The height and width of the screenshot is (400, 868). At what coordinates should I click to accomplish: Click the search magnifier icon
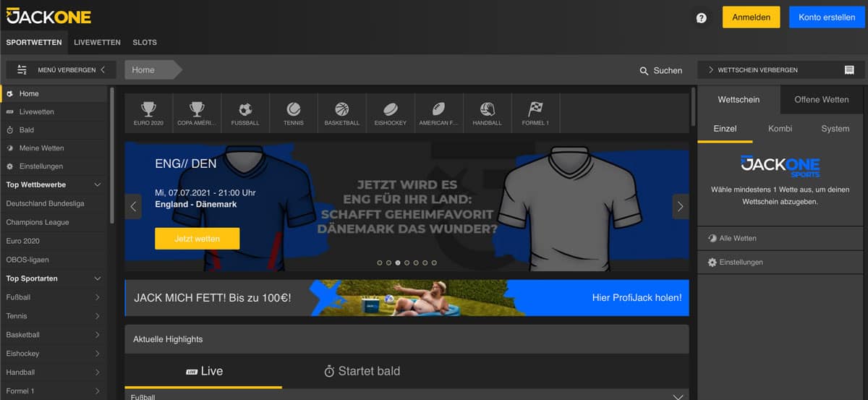pyautogui.click(x=644, y=71)
